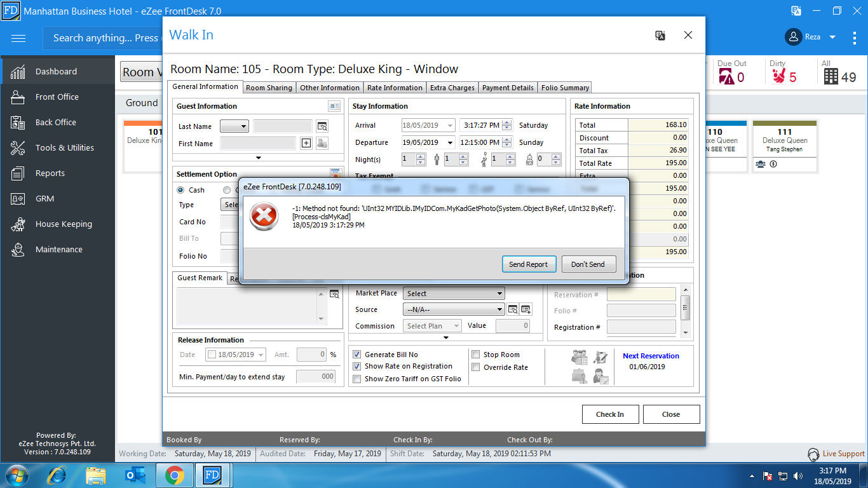Viewport: 868px width, 488px height.
Task: Click the Registration # input field
Action: click(x=641, y=327)
